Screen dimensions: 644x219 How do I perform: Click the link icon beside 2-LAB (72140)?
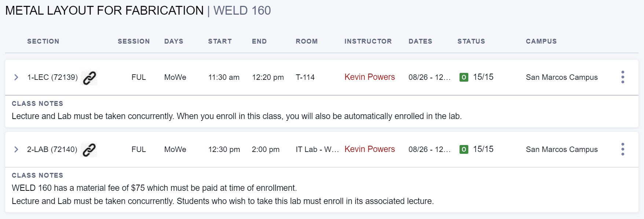coord(89,150)
